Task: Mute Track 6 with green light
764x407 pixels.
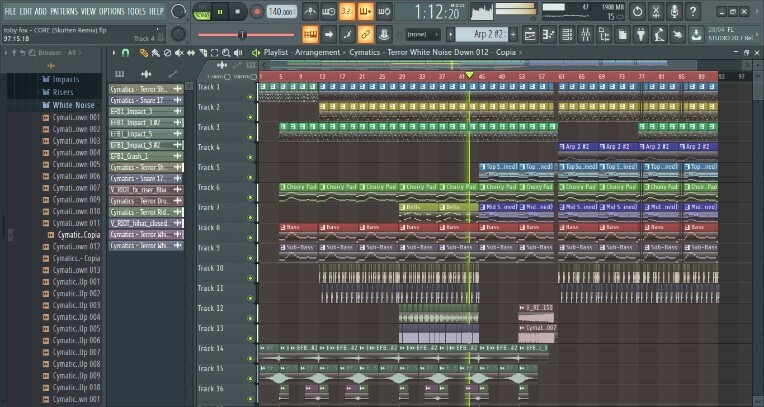Action: tap(250, 197)
